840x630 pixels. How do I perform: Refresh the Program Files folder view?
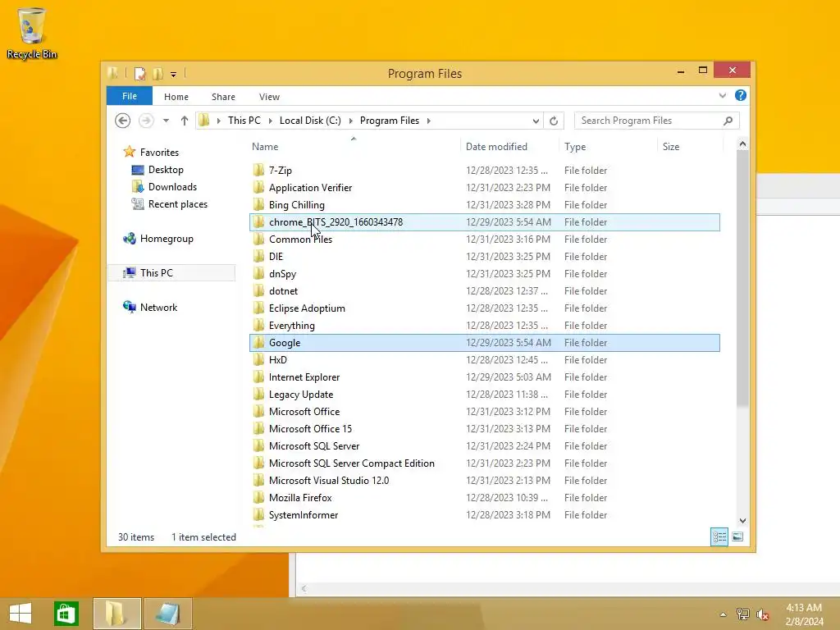tap(554, 121)
